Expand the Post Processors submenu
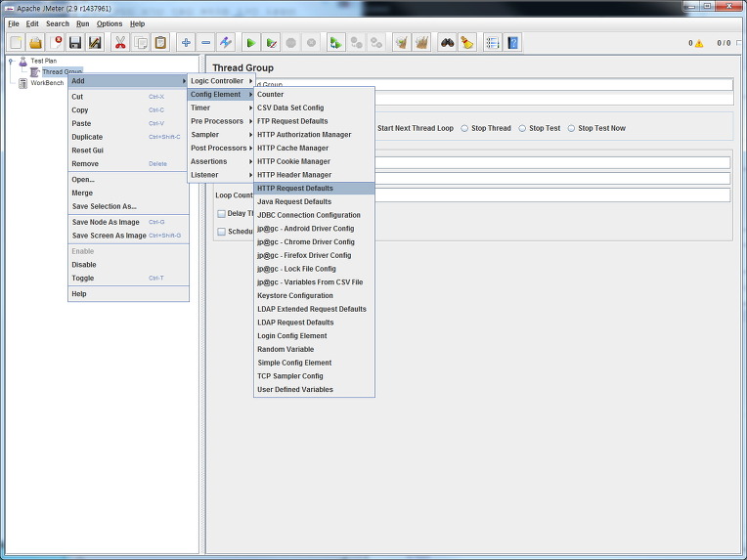747x560 pixels. (221, 149)
